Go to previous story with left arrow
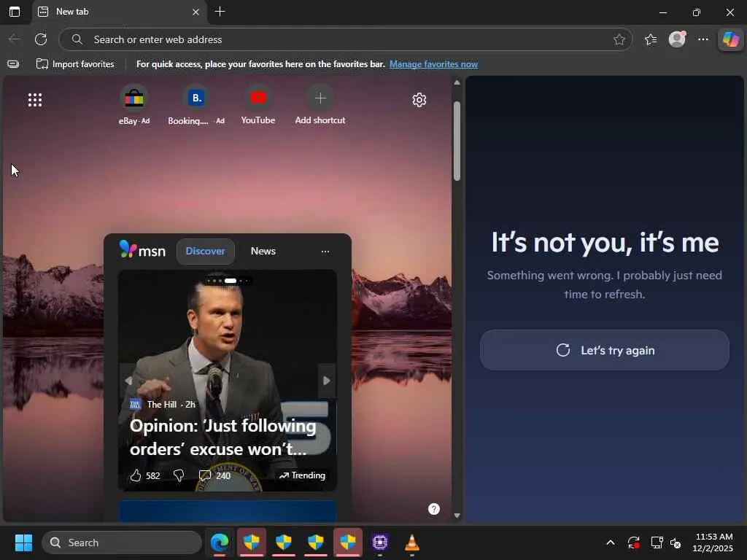 pos(128,381)
